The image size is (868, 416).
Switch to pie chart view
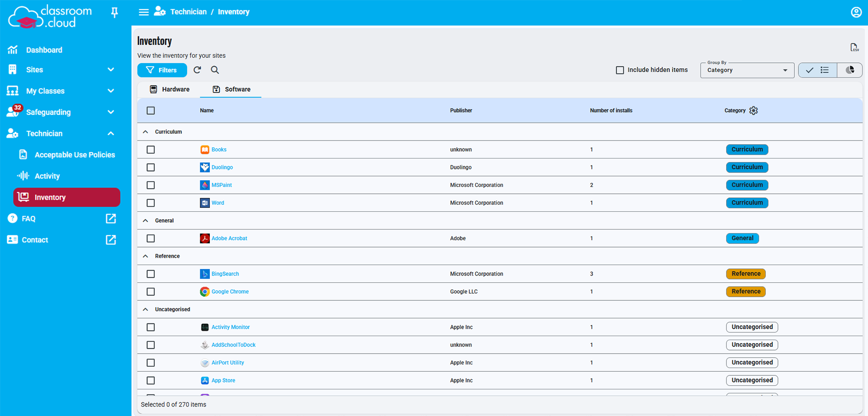(850, 70)
